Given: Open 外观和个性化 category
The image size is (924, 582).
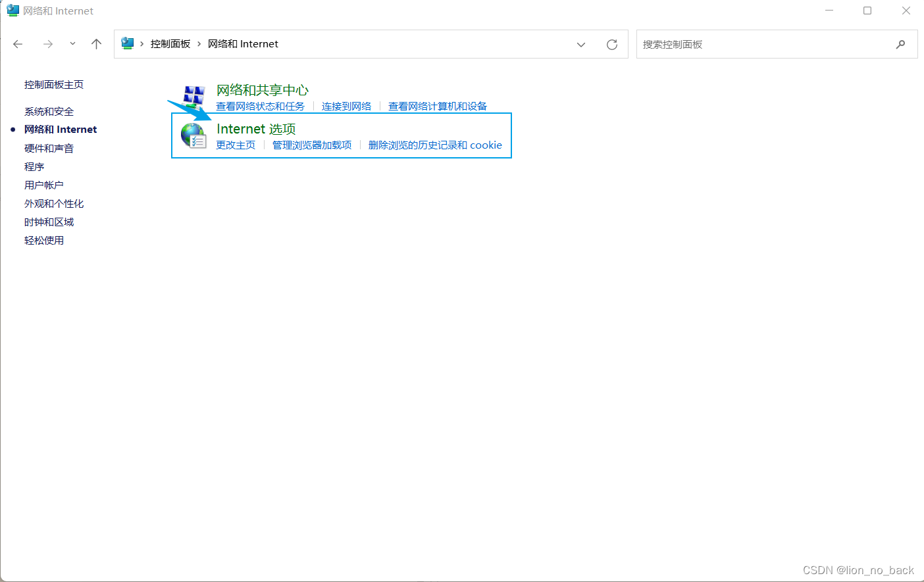Looking at the screenshot, I should pos(54,204).
